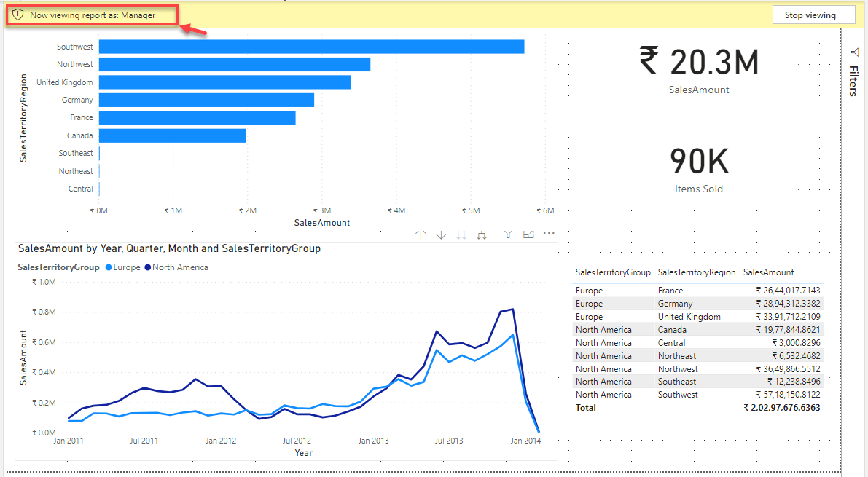Image resolution: width=868 pixels, height=477 pixels.
Task: Open more options ellipsis on chart
Action: [x=549, y=234]
